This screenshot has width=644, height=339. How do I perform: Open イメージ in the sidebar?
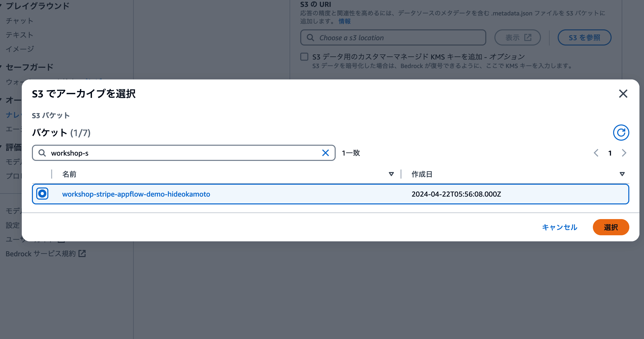tap(20, 48)
